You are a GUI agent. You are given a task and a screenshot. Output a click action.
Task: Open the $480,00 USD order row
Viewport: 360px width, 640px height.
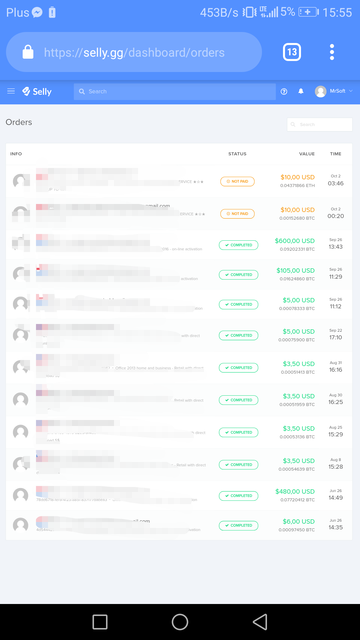pyautogui.click(x=179, y=496)
